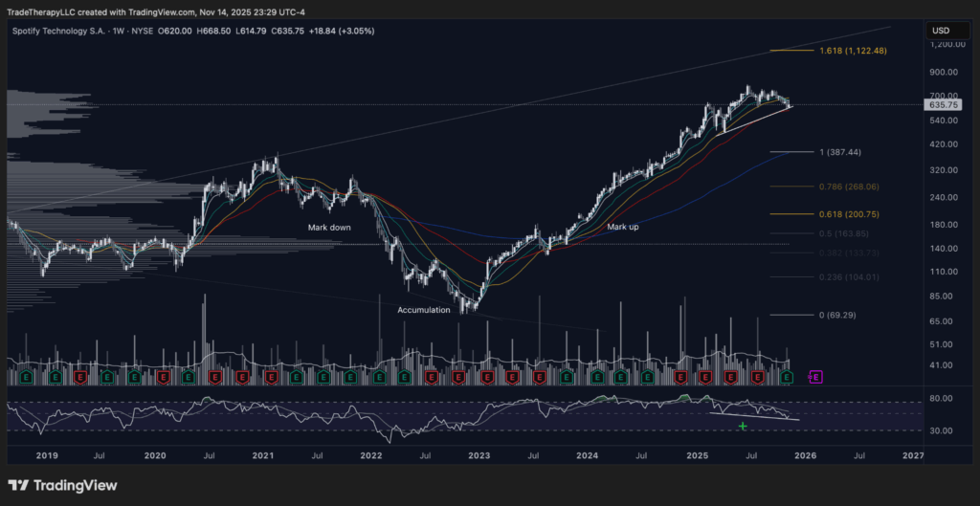Select the green plus marker in RSI pane
Image resolution: width=980 pixels, height=506 pixels.
[x=743, y=426]
